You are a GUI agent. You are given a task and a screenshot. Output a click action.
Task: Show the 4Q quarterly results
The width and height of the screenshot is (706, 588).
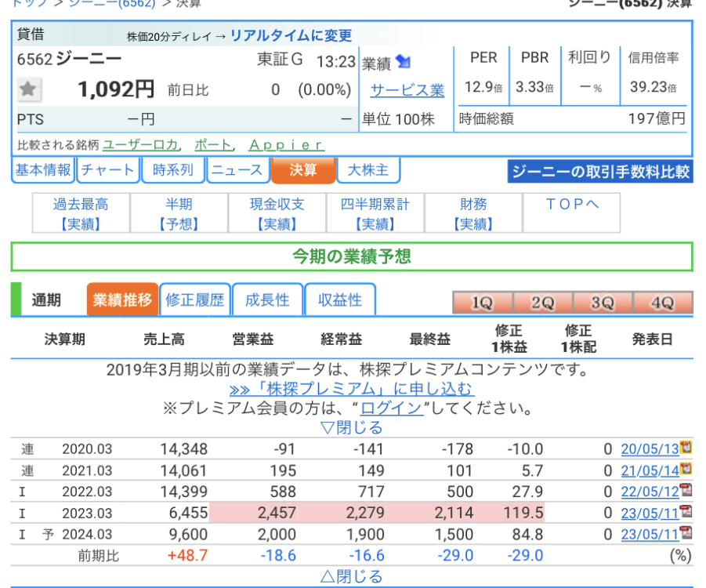[x=663, y=303]
